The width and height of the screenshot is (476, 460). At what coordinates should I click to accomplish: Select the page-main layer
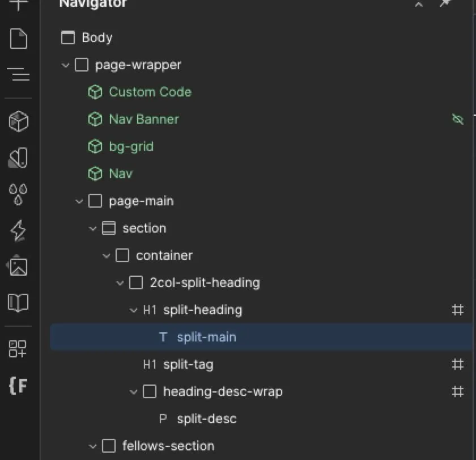click(x=141, y=201)
